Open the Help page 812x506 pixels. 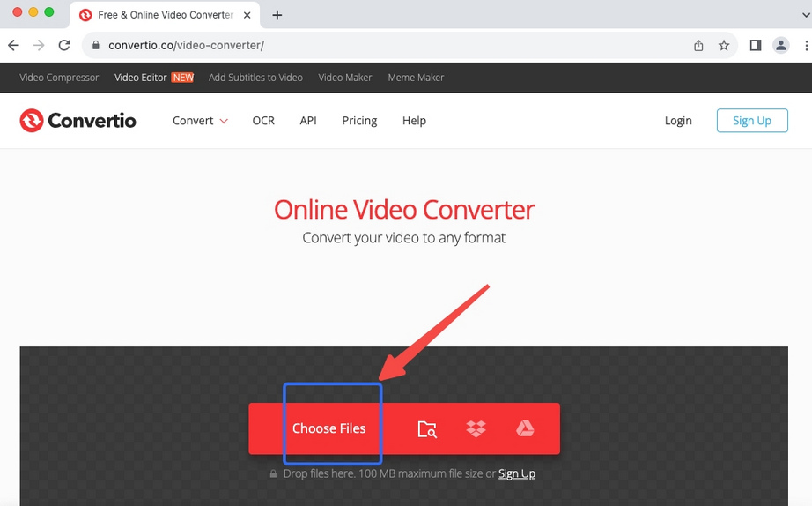point(414,120)
